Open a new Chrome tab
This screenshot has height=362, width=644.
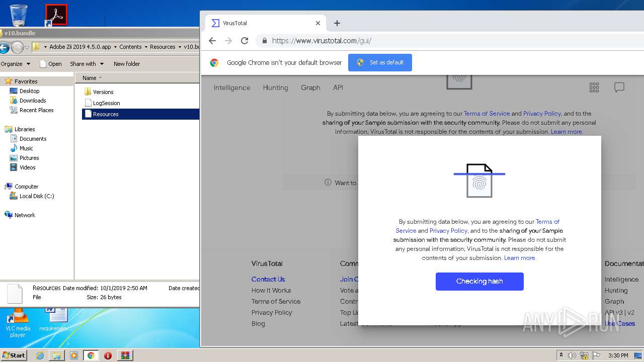[337, 23]
